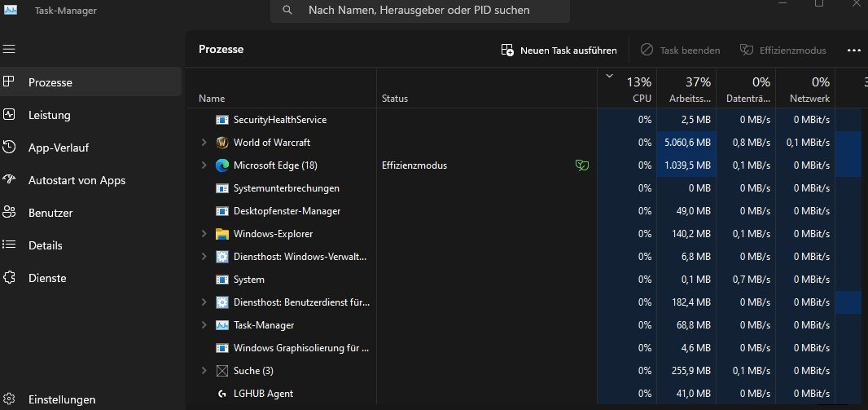
Task: Select the SecurityHealthService row name
Action: point(280,120)
